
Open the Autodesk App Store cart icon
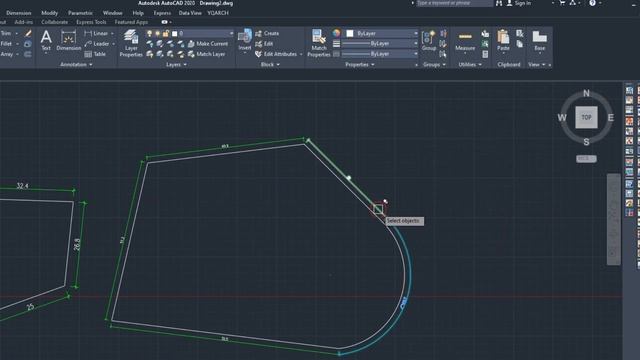[x=562, y=3]
